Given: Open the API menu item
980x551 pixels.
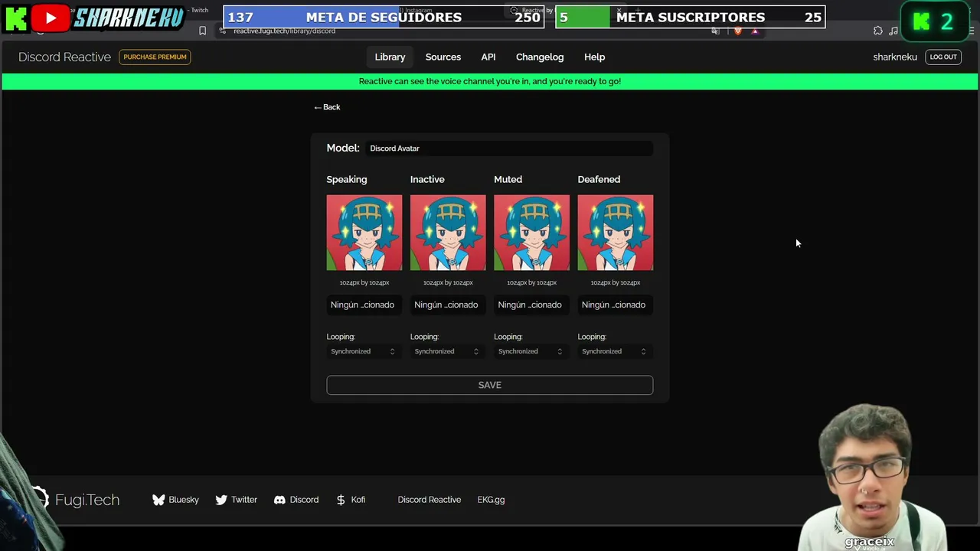Looking at the screenshot, I should click(x=488, y=57).
